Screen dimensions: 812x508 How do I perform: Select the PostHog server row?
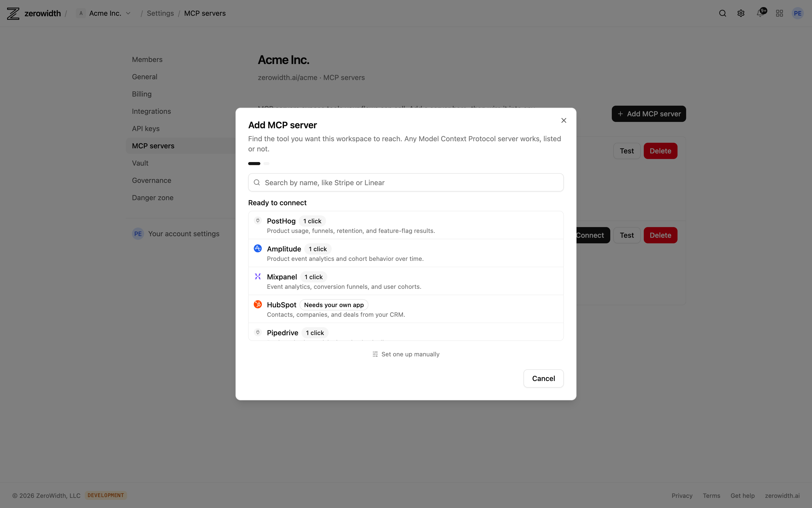click(406, 225)
